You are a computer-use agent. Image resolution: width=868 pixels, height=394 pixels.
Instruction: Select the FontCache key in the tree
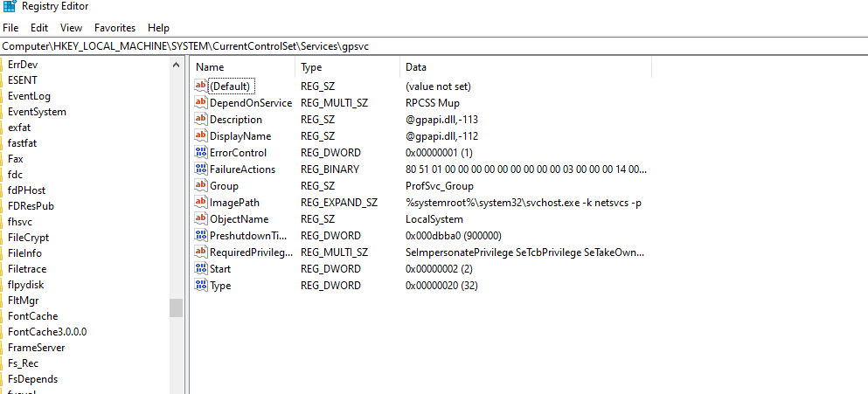click(32, 316)
